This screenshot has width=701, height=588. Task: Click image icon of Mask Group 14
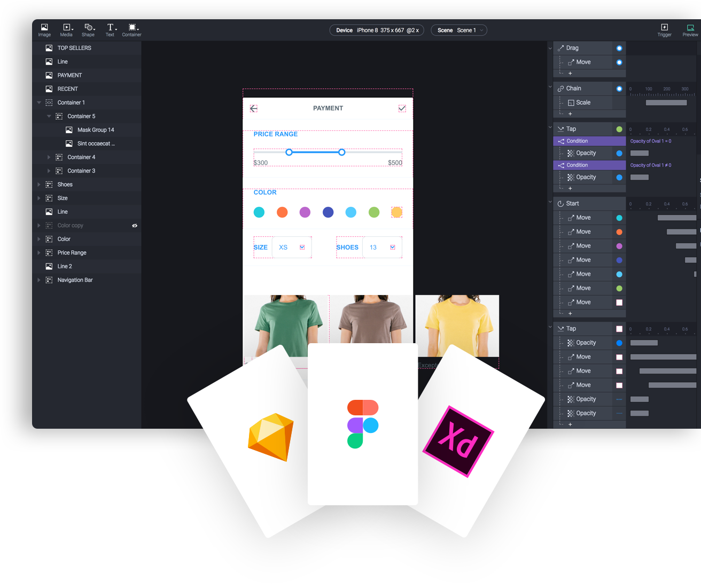(x=69, y=130)
